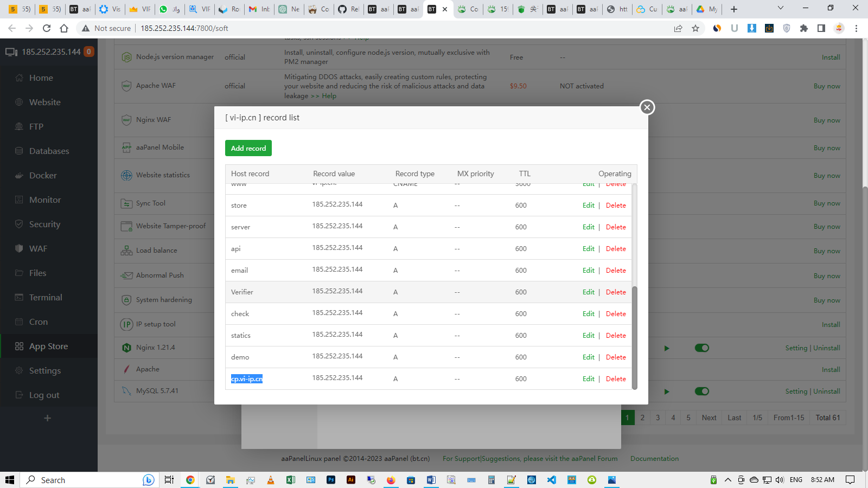This screenshot has height=488, width=868.
Task: Click the green Add record button
Action: [x=248, y=148]
